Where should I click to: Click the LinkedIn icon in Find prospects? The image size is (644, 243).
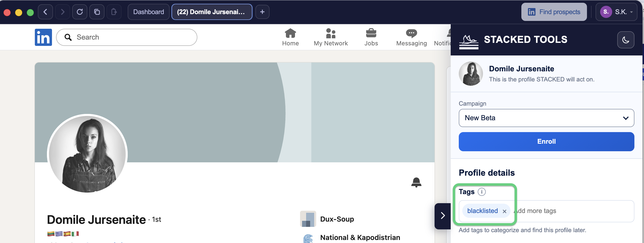click(532, 12)
